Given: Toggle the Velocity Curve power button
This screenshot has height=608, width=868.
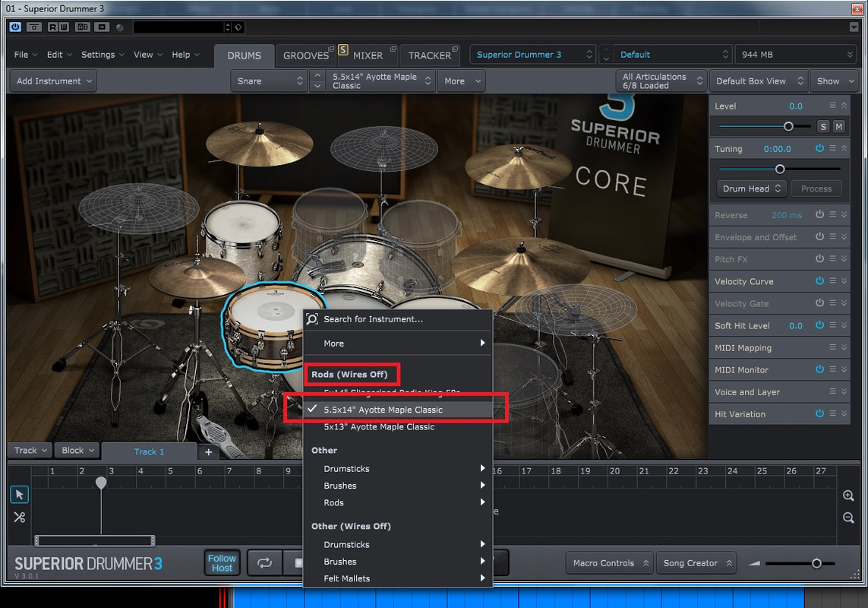Looking at the screenshot, I should click(x=820, y=281).
